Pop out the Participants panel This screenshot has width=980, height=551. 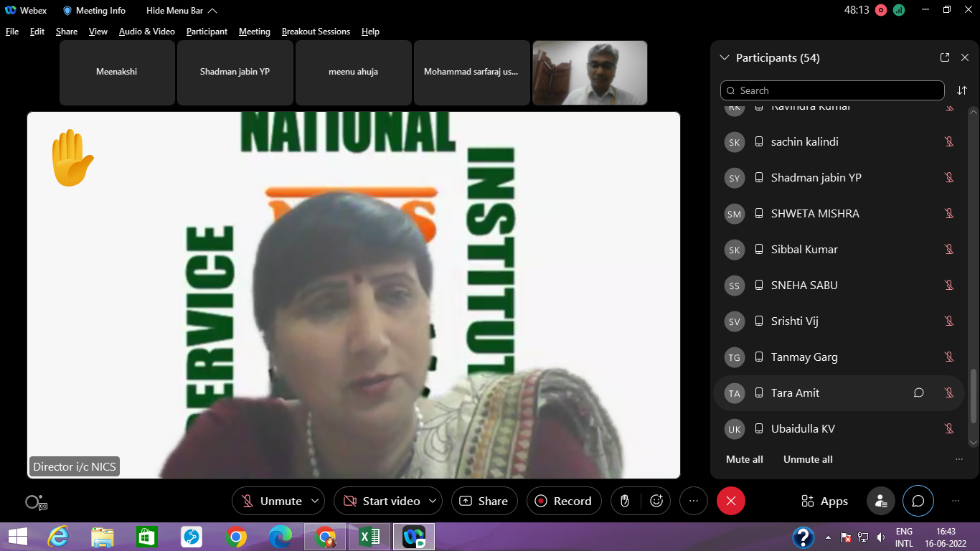(x=945, y=57)
